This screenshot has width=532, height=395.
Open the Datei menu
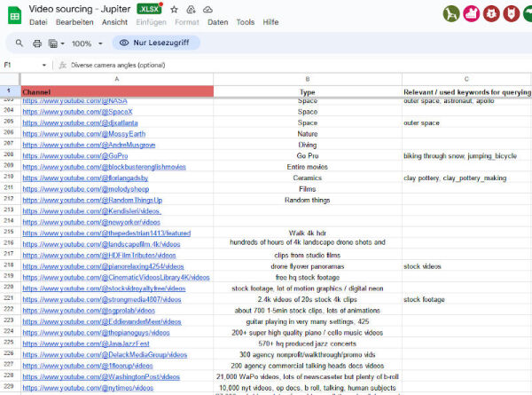click(x=38, y=22)
